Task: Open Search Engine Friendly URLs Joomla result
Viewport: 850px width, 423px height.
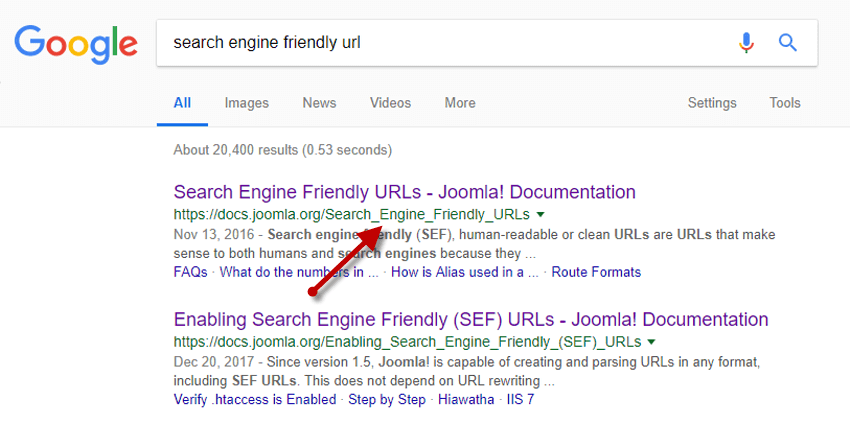Action: 404,192
